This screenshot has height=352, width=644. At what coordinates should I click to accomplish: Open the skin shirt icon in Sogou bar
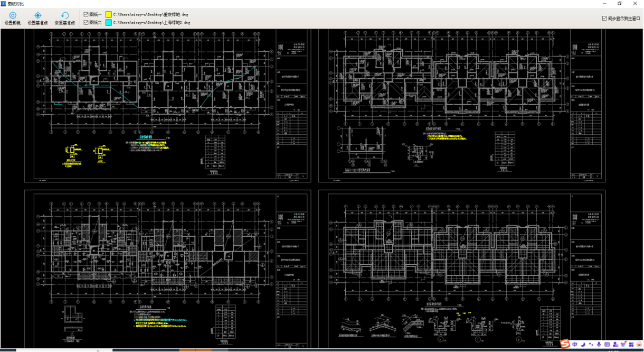[x=623, y=344]
